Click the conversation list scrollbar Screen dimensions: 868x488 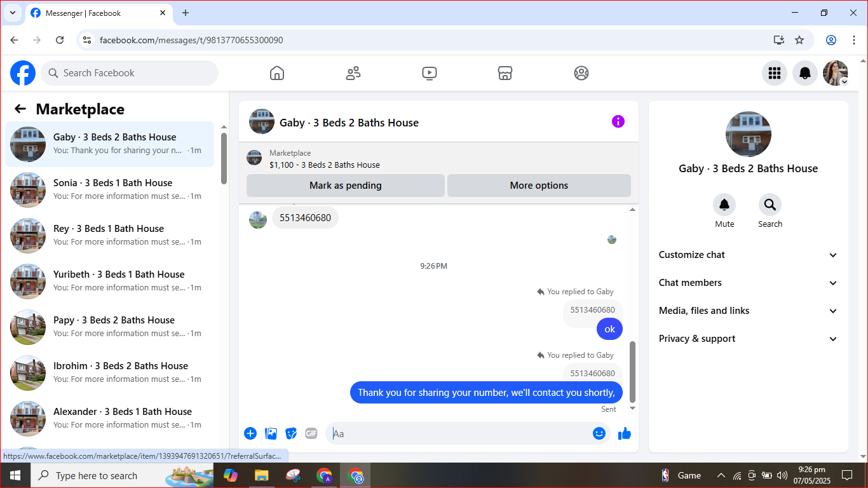[224, 158]
